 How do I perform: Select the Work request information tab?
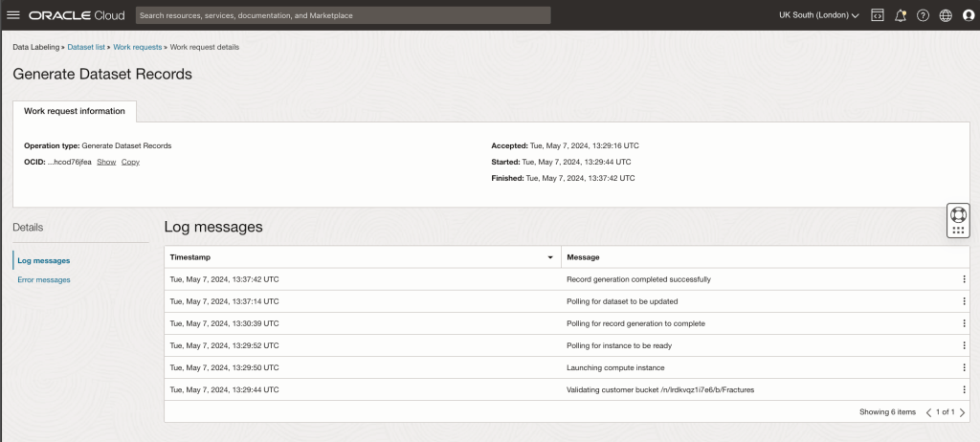pos(75,111)
